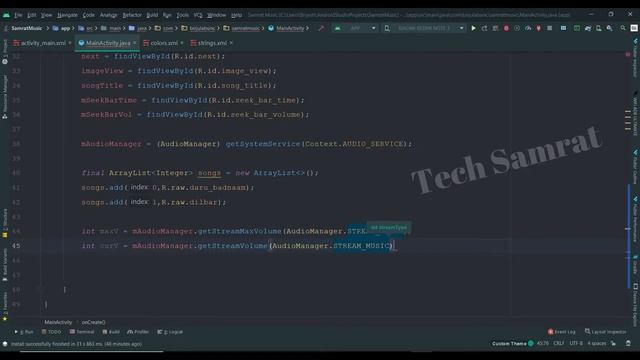640x360 pixels.
Task: Open Resource Manager on the left strip
Action: click(5, 97)
